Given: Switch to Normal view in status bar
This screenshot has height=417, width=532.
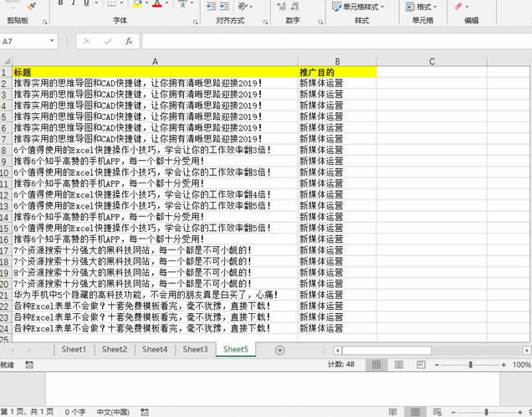Looking at the screenshot, I should [376, 365].
